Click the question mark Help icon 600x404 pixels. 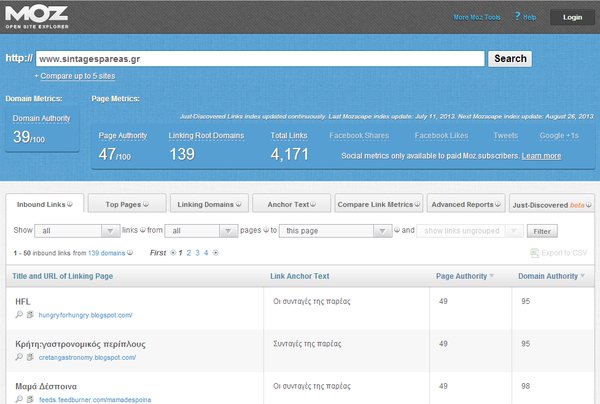[516, 17]
